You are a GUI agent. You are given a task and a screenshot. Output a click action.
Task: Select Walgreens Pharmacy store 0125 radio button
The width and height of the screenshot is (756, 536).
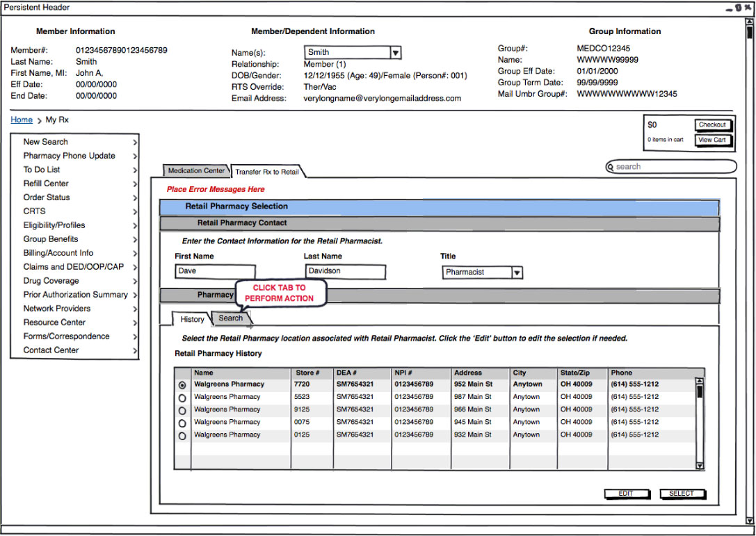coord(182,436)
